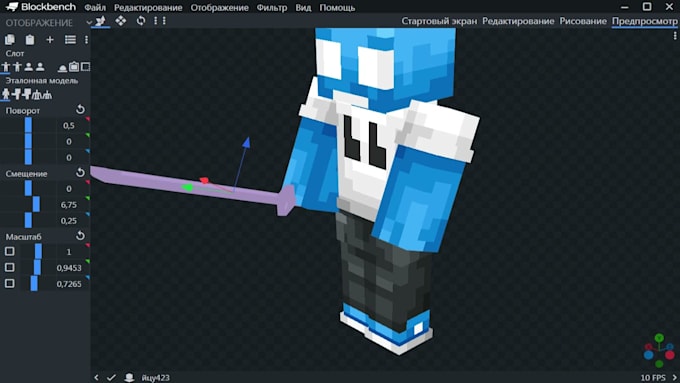
Task: Select the square frame slot icon
Action: pos(85,67)
